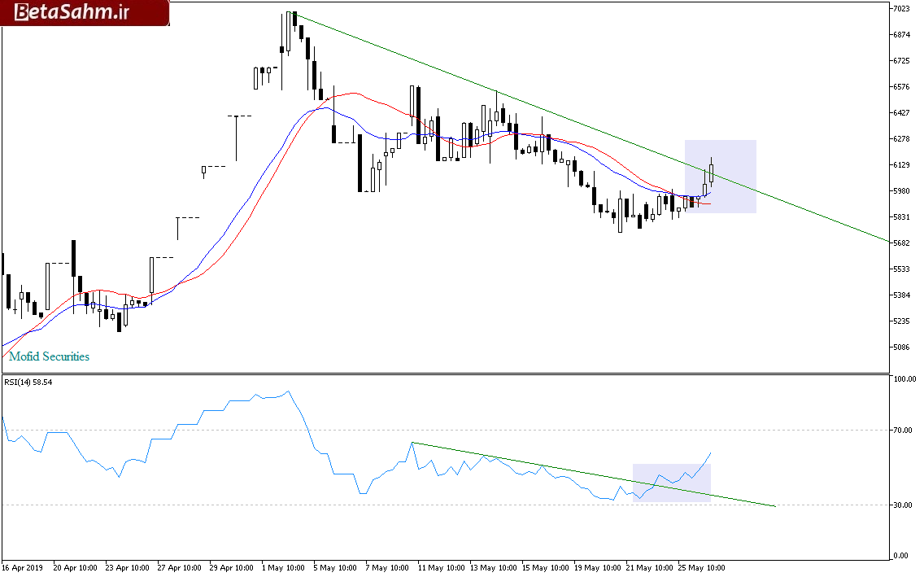Select the 23 Apr 10:00 time label
This screenshot has width=924, height=577.
tap(127, 567)
